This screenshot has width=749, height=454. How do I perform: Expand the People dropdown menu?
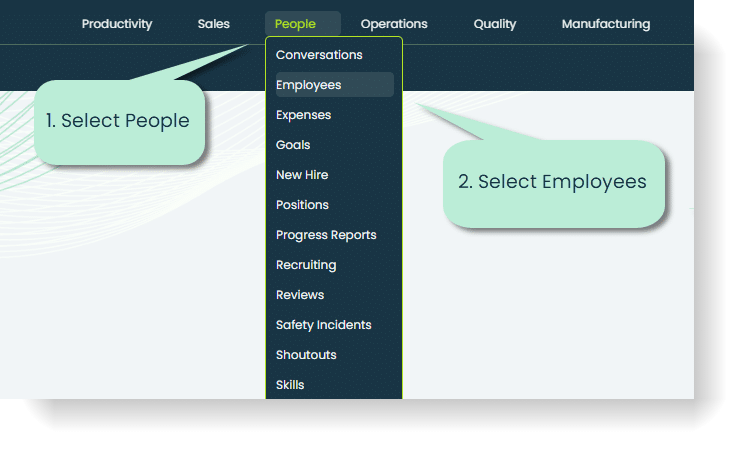pyautogui.click(x=295, y=24)
